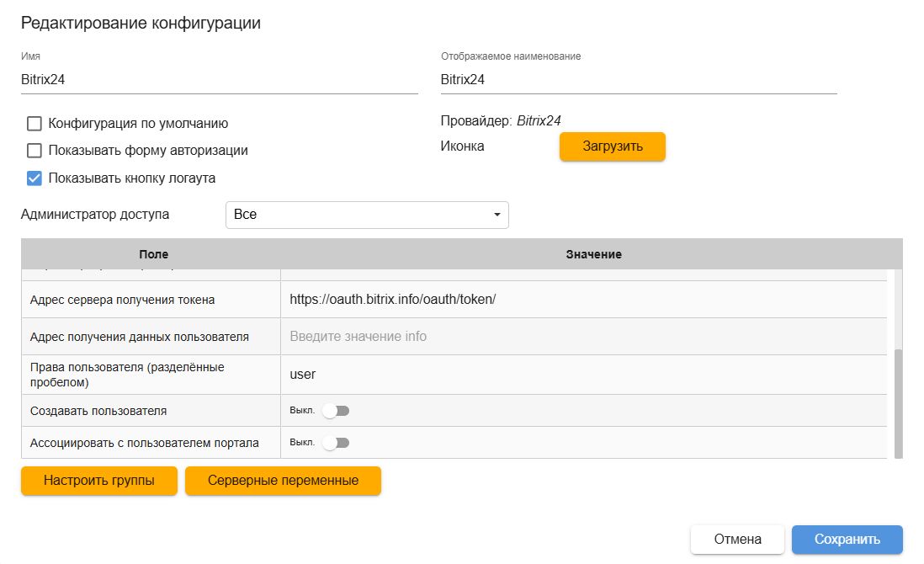Viewport: 924px width, 564px height.
Task: Click the dropdown arrow next to 'Все'
Action: pos(497,215)
